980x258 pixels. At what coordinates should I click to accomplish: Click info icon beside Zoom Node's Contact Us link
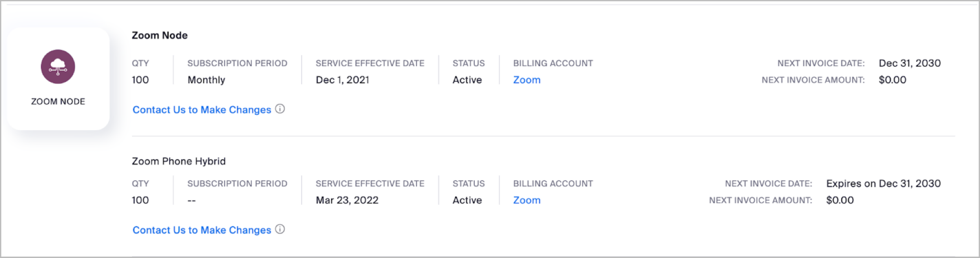coord(280,109)
